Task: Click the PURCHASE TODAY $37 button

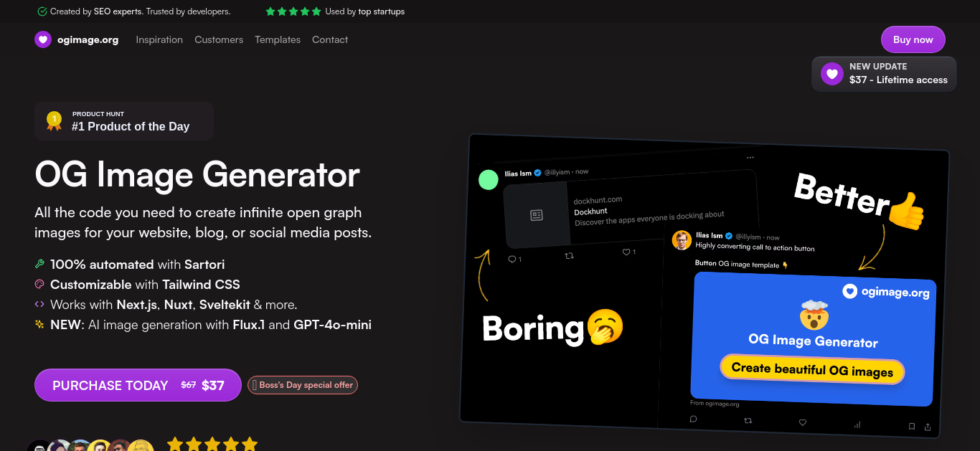Action: click(x=138, y=385)
